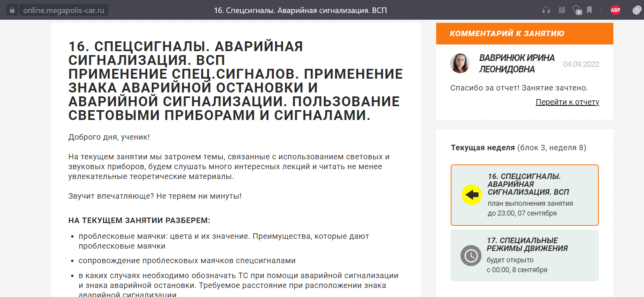This screenshot has height=297, width=644.
Task: Click the yellow back-arrow icon on lesson 16
Action: point(472,195)
